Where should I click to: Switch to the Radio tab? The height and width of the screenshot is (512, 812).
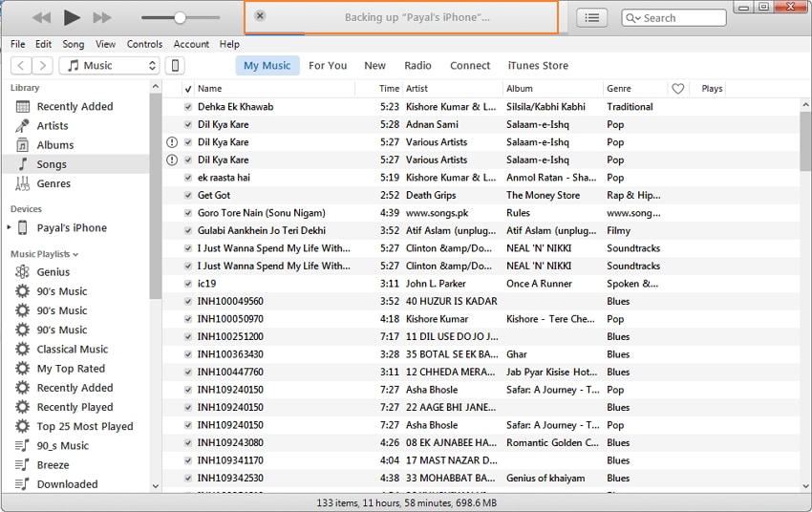417,65
